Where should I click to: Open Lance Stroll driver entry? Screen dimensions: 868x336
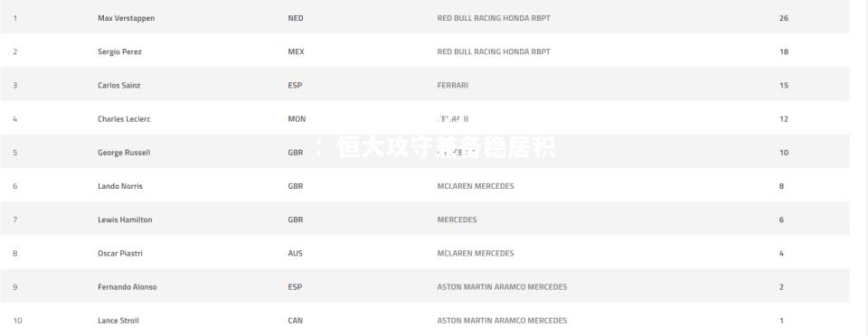(x=118, y=321)
